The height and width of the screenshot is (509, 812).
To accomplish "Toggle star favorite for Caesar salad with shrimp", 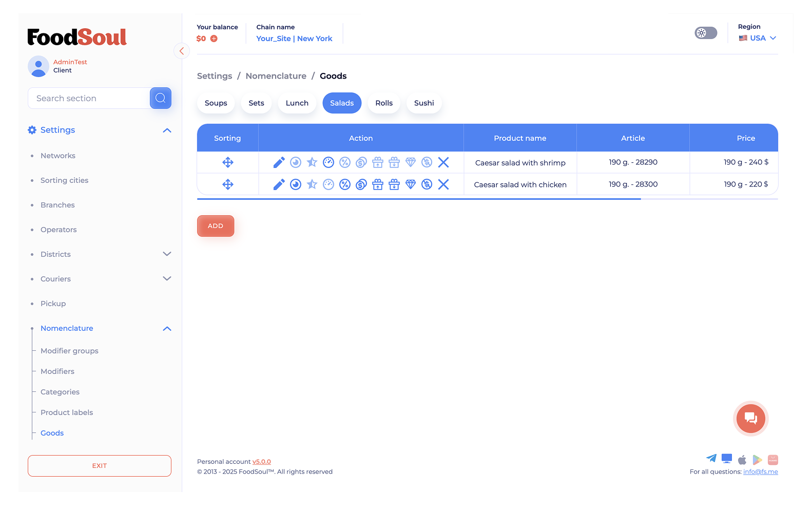I will coord(312,163).
